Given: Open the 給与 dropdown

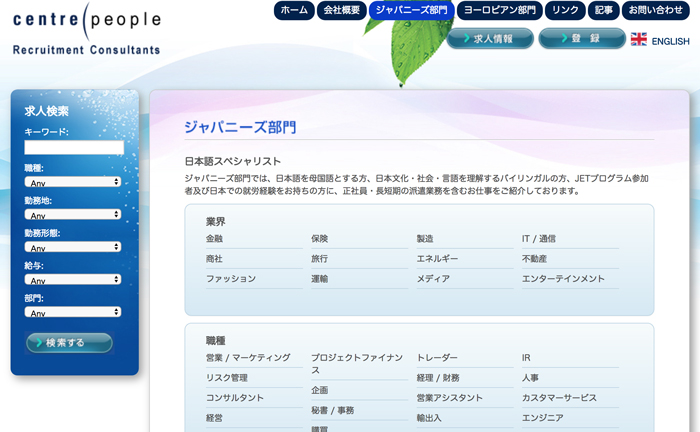Looking at the screenshot, I should (x=73, y=279).
